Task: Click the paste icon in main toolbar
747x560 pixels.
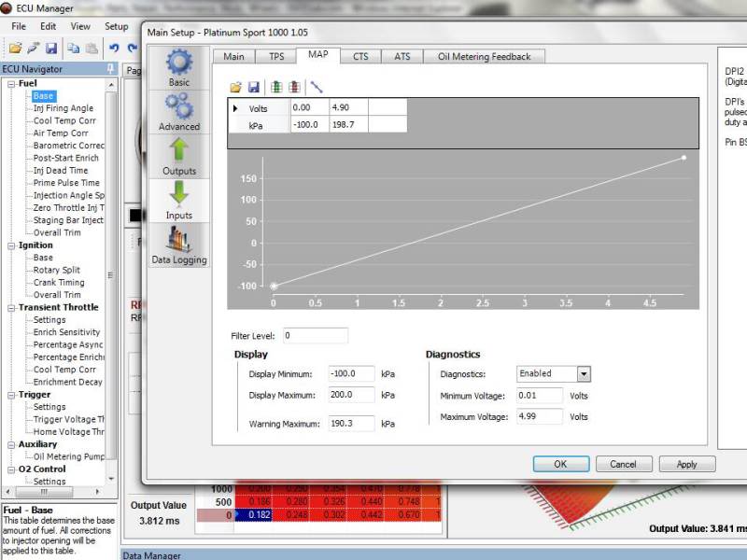Action: (x=92, y=49)
